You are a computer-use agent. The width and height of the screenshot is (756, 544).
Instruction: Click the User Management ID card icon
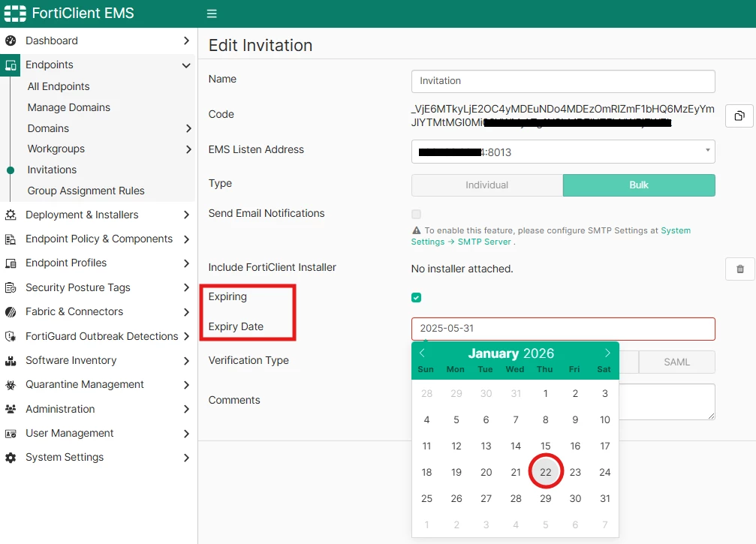point(10,434)
